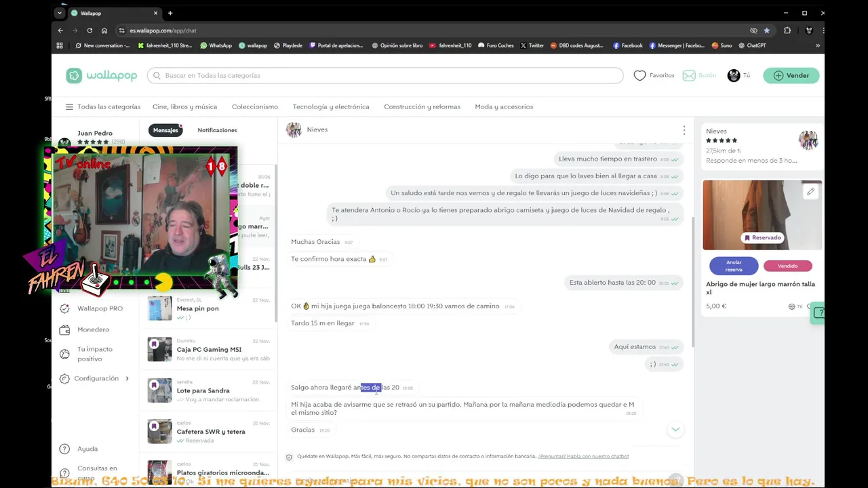Open Construcción y reformas category
The height and width of the screenshot is (488, 868).
pos(422,106)
